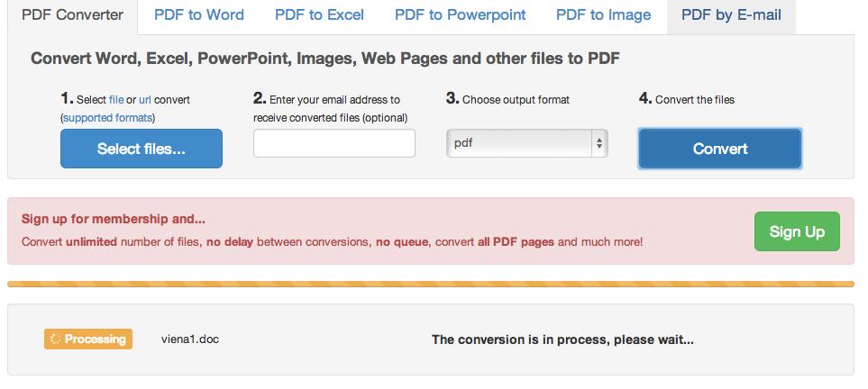This screenshot has height=389, width=868.
Task: Open the supported formats link
Action: point(108,118)
